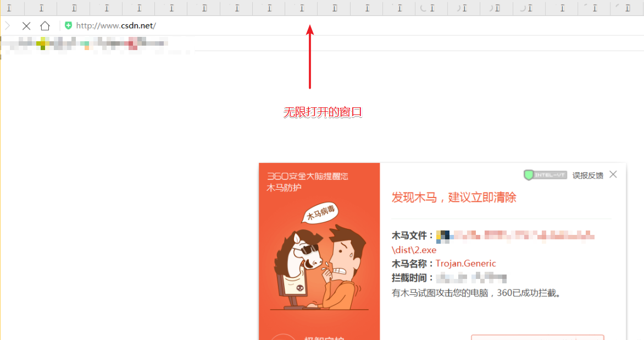Click the \dist\2.exe file path text
The width and height of the screenshot is (644, 340).
click(414, 249)
